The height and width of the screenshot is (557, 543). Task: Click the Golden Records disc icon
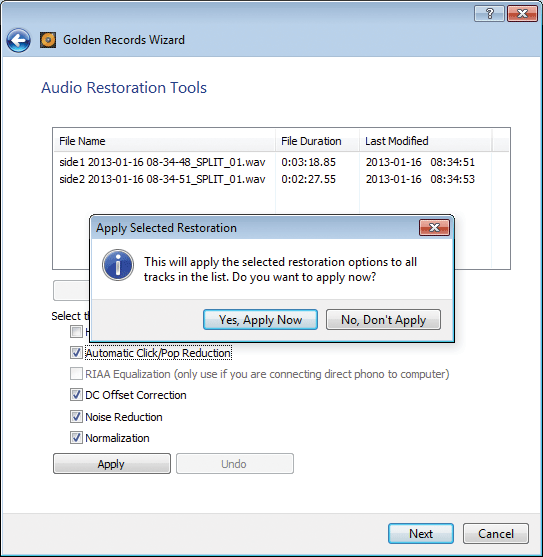tap(48, 40)
